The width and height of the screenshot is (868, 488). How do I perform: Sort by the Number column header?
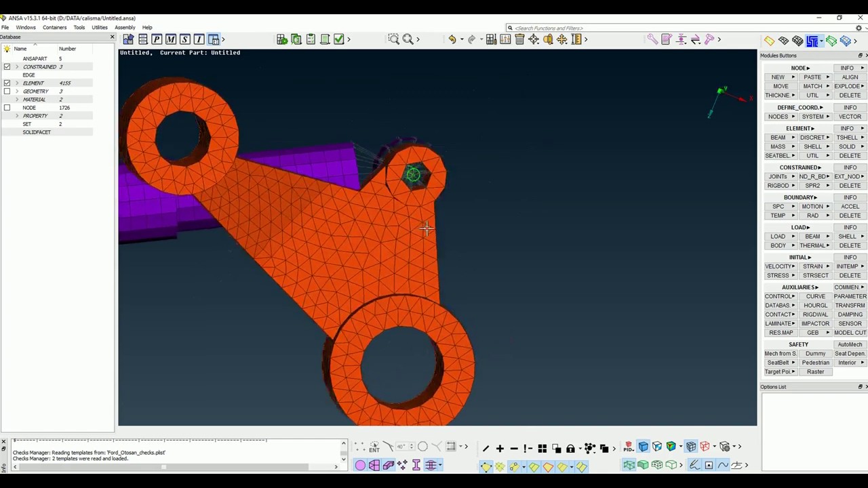[x=67, y=49]
